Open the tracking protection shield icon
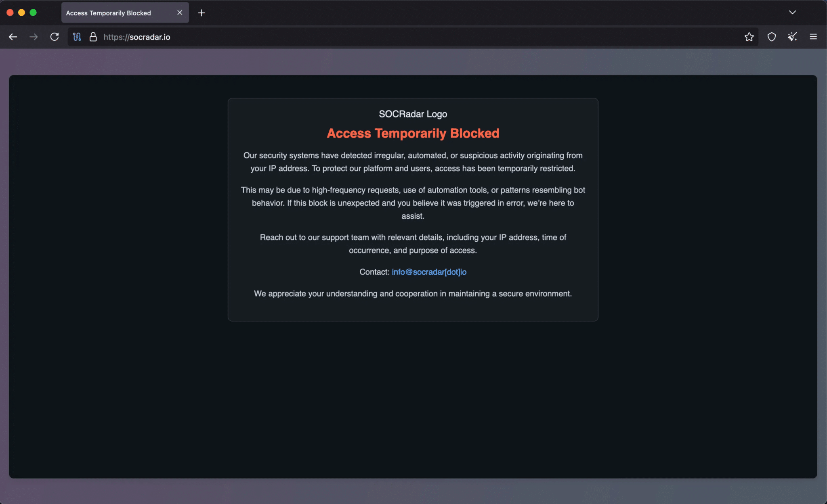Screen dimensions: 827x504 [772, 37]
